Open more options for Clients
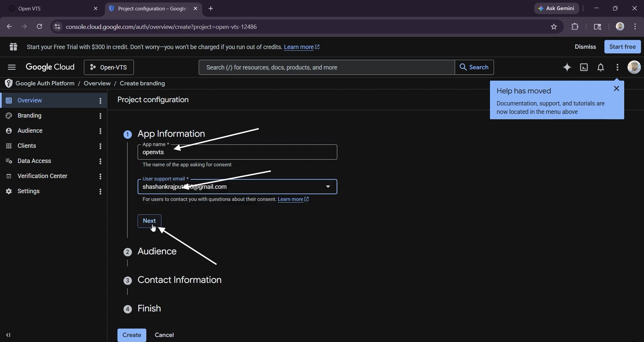 [100, 146]
